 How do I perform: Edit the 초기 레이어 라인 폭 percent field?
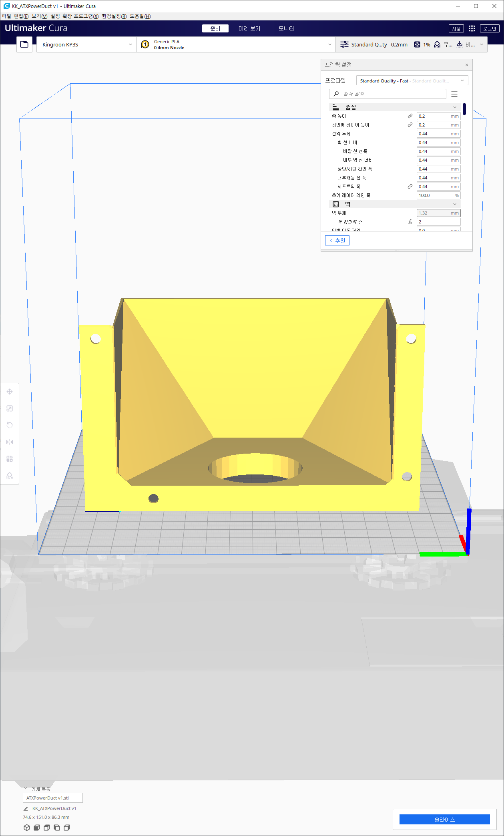(438, 195)
